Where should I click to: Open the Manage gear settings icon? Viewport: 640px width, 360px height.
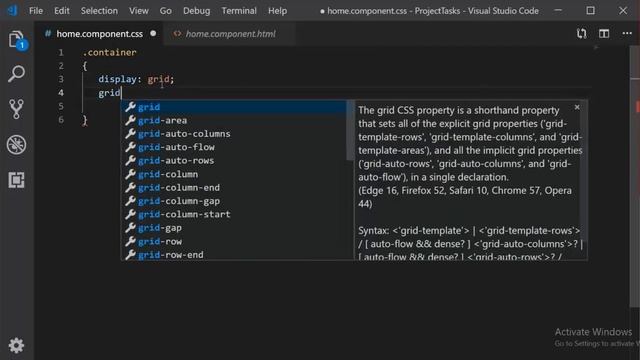coord(16,346)
